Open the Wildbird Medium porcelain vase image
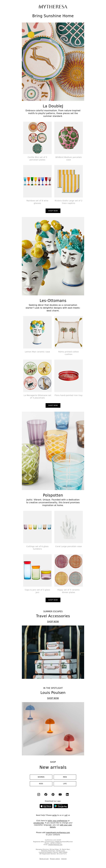106x868 pixels. click(68, 138)
